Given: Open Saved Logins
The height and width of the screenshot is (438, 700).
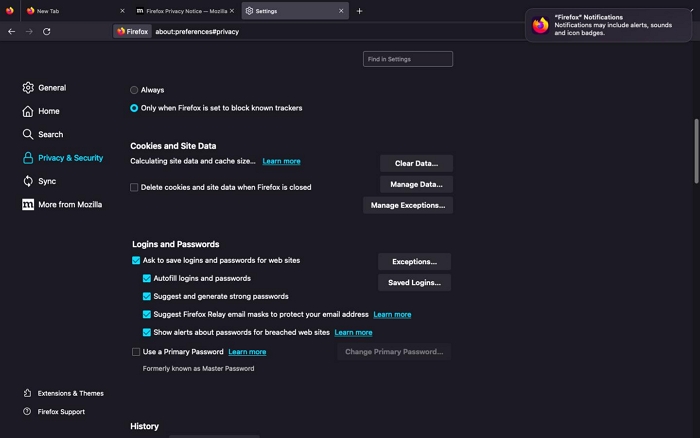Looking at the screenshot, I should 414,283.
